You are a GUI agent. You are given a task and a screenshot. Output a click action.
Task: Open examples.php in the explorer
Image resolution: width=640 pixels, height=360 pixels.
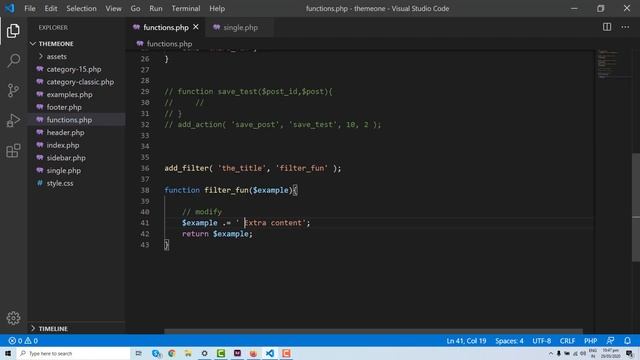(x=69, y=94)
